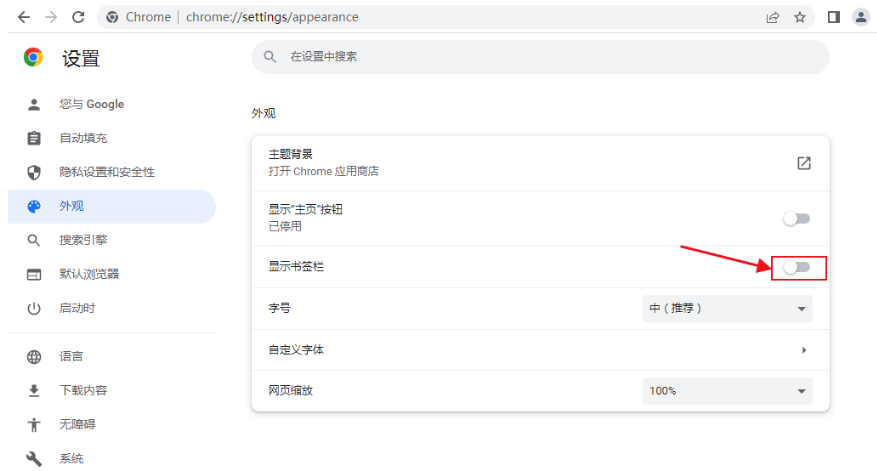Toggle the 显示"主页"按钮 switch
The width and height of the screenshot is (877, 471).
[x=796, y=218]
